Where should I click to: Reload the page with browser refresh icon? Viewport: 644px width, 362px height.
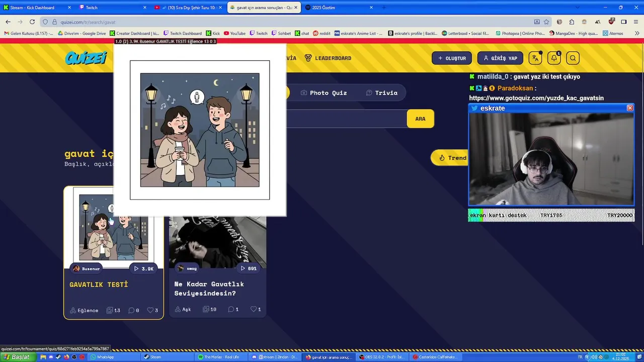(32, 22)
